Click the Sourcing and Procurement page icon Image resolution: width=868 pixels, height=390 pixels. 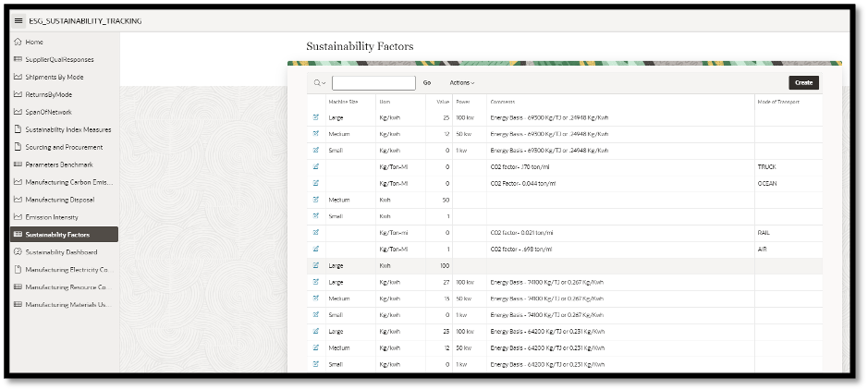[x=18, y=147]
